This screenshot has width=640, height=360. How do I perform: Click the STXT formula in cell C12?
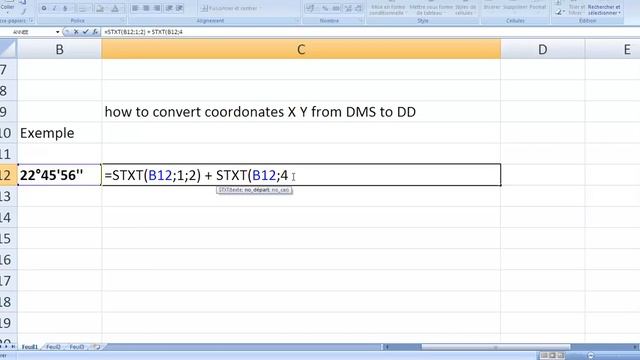[196, 175]
